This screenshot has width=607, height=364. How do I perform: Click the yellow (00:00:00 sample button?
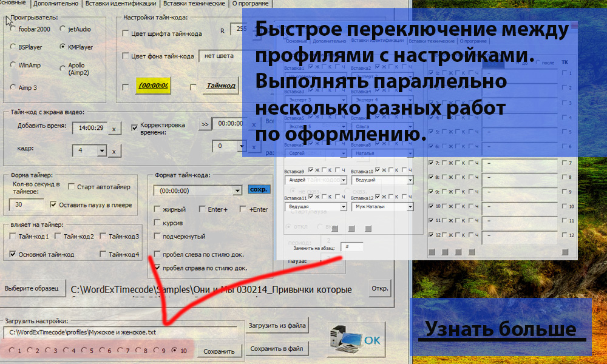click(x=154, y=86)
